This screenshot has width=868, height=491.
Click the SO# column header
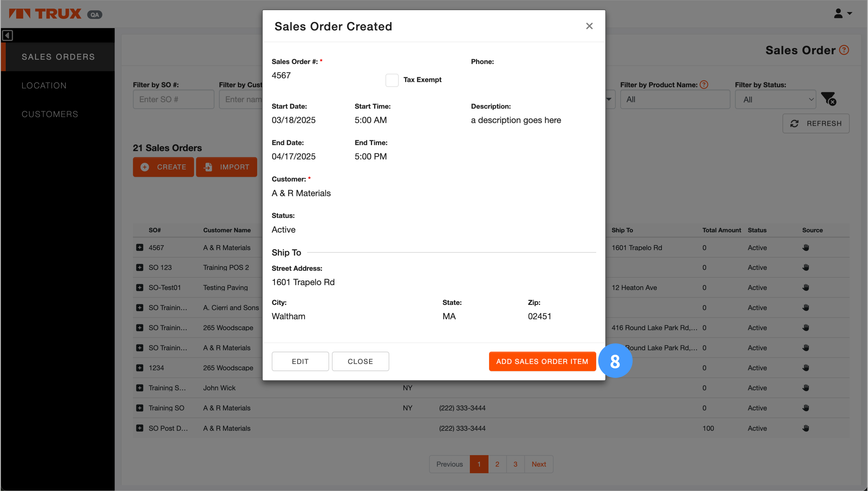pos(155,230)
